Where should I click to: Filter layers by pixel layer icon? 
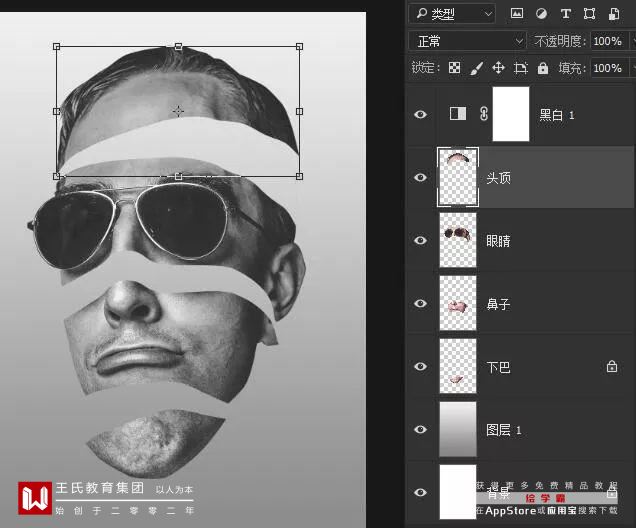click(x=517, y=14)
